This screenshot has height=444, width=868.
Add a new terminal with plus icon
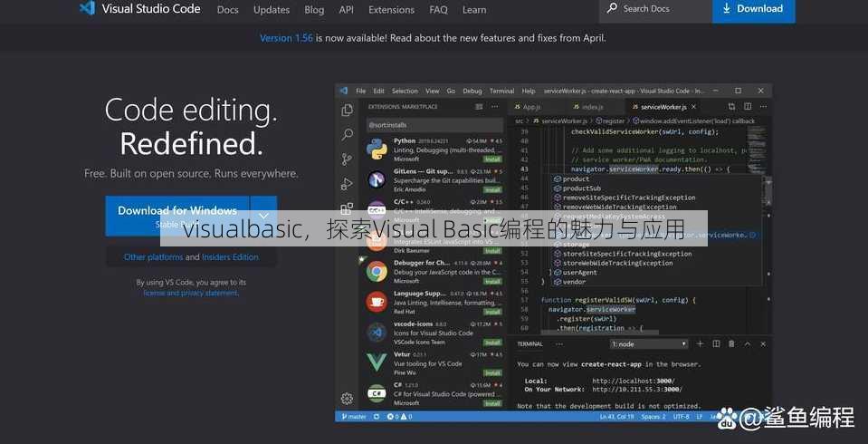click(700, 344)
